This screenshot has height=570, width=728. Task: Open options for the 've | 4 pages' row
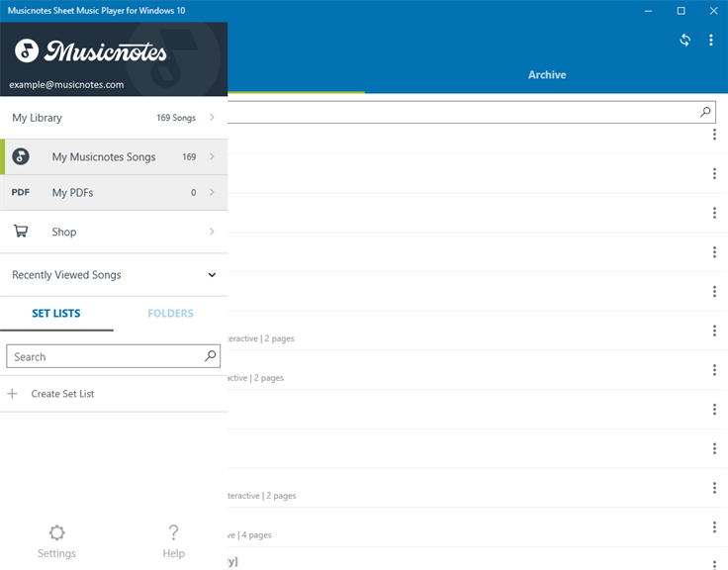point(714,527)
